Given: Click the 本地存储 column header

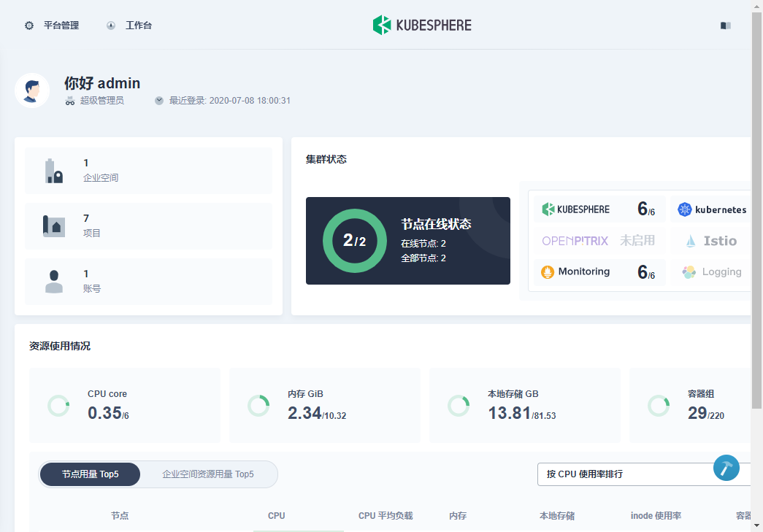Looking at the screenshot, I should coord(557,515).
